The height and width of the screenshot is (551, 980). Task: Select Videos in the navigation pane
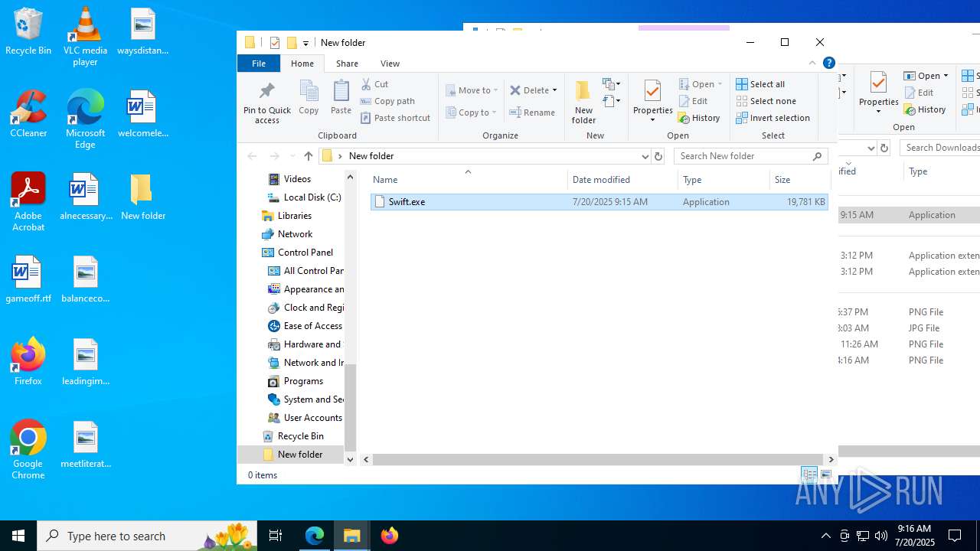coord(297,179)
